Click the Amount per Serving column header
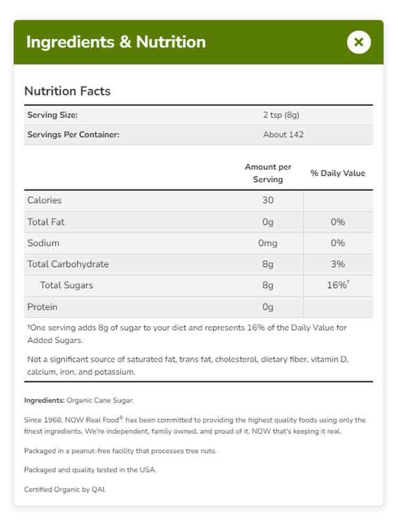The width and height of the screenshot is (398, 532). click(268, 173)
